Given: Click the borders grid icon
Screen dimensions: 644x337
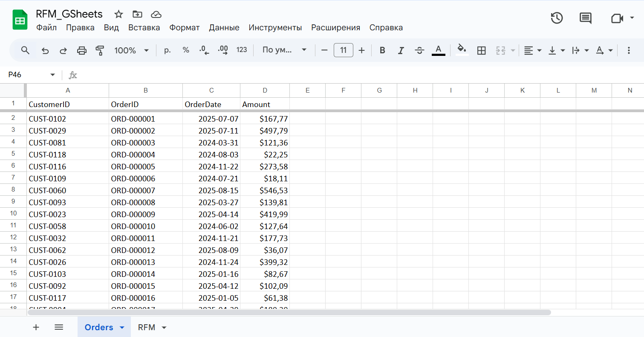Looking at the screenshot, I should tap(481, 50).
